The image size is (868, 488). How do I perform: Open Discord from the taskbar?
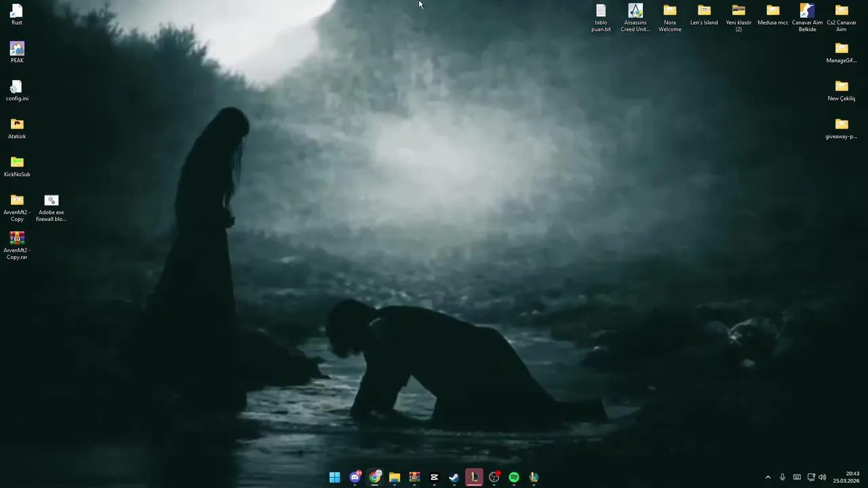click(x=355, y=477)
